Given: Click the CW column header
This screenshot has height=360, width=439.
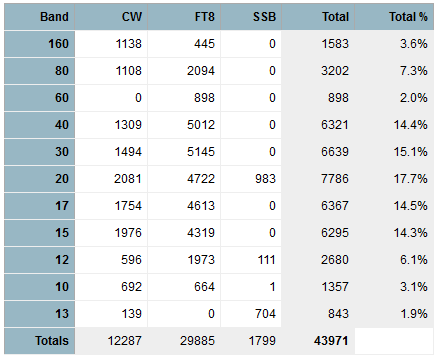Looking at the screenshot, I should (111, 17).
